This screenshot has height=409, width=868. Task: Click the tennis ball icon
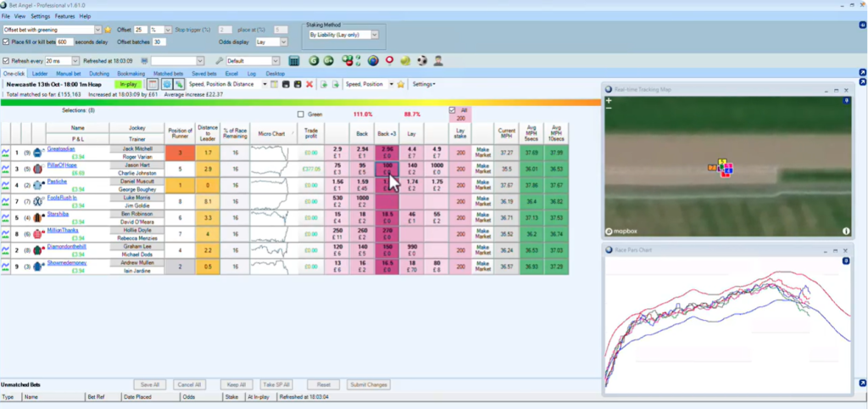click(x=404, y=61)
